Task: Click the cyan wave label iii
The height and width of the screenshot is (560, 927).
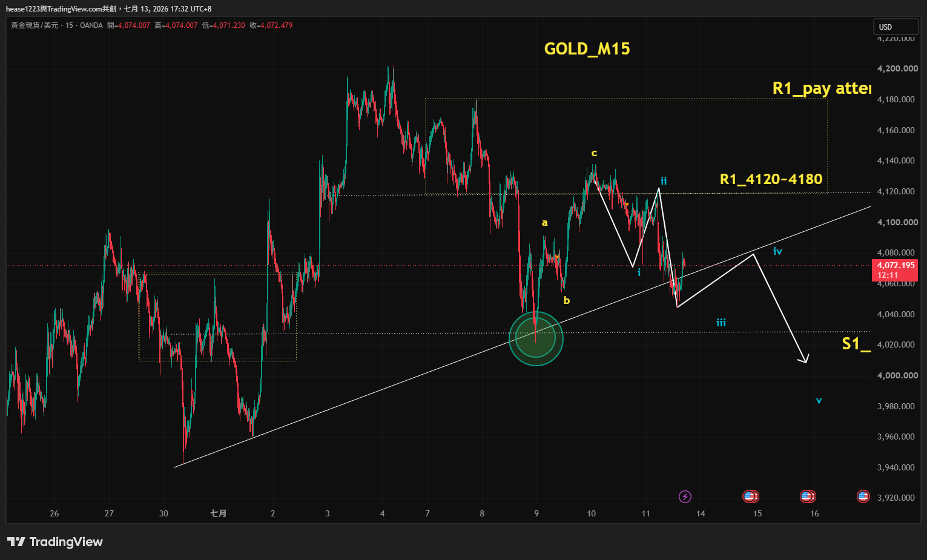Action: (x=721, y=323)
